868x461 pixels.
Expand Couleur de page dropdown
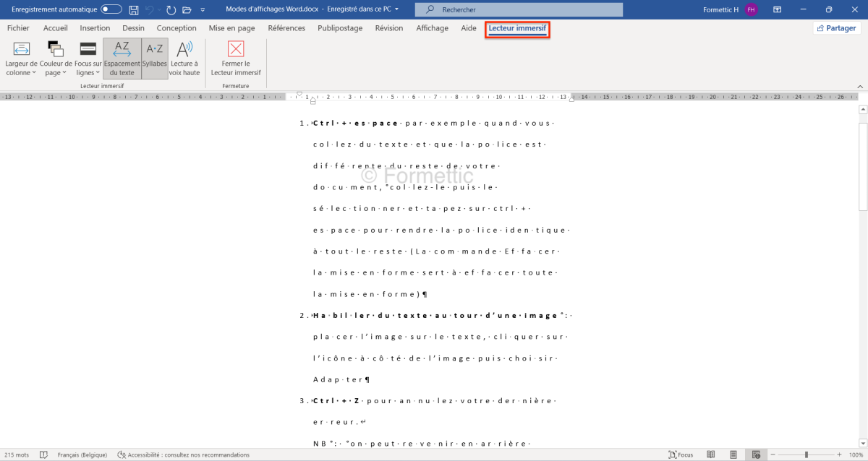point(56,59)
